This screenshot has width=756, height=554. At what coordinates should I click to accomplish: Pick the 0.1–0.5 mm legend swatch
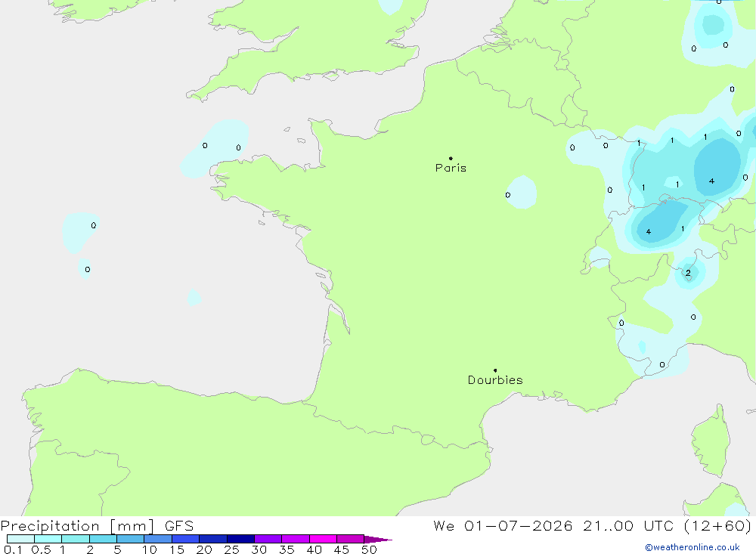tap(20, 539)
